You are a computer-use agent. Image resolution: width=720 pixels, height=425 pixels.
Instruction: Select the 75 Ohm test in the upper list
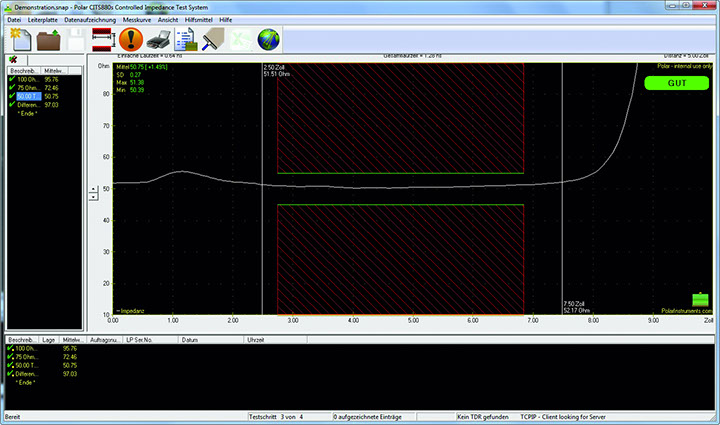click(x=28, y=87)
